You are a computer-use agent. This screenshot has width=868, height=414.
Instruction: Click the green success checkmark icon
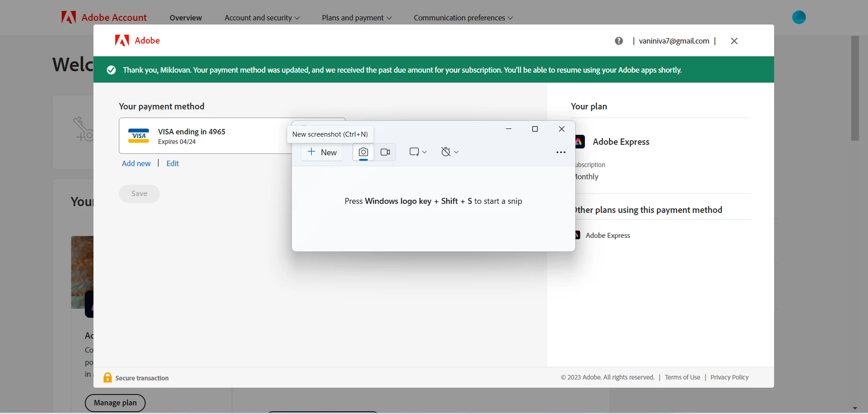[111, 70]
